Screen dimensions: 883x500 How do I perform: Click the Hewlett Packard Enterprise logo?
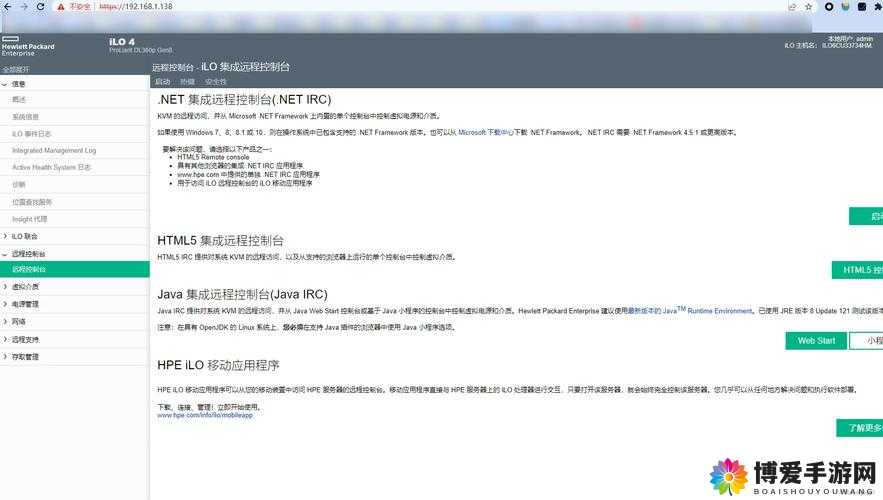click(28, 47)
